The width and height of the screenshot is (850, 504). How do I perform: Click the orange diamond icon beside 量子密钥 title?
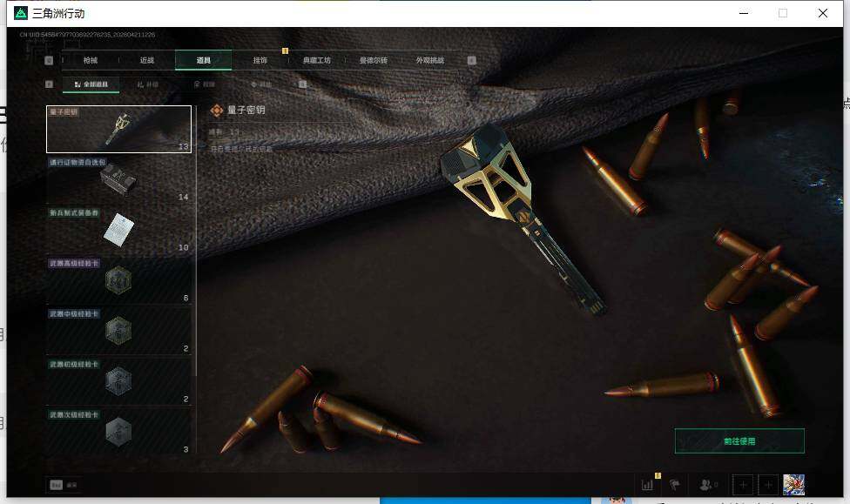point(216,111)
